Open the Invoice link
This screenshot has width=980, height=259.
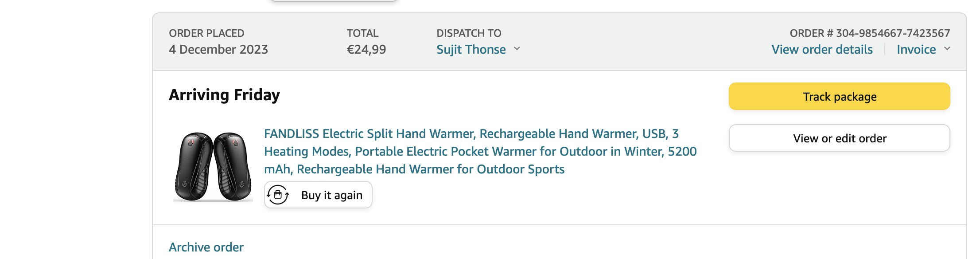coord(916,49)
